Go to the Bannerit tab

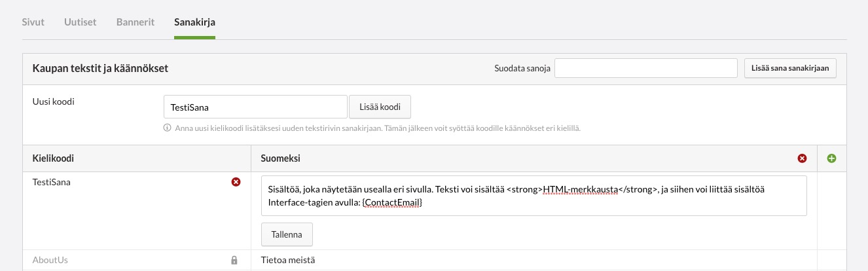point(136,22)
